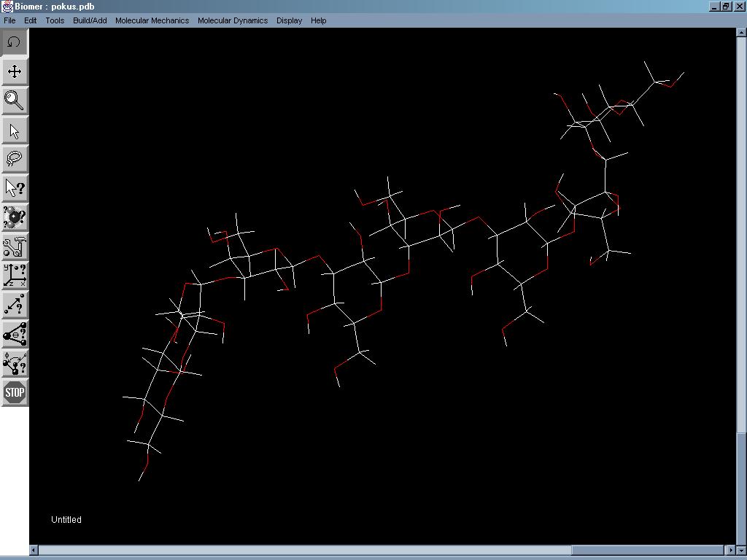The width and height of the screenshot is (747, 560).
Task: Restore the Biomer window size
Action: point(726,7)
